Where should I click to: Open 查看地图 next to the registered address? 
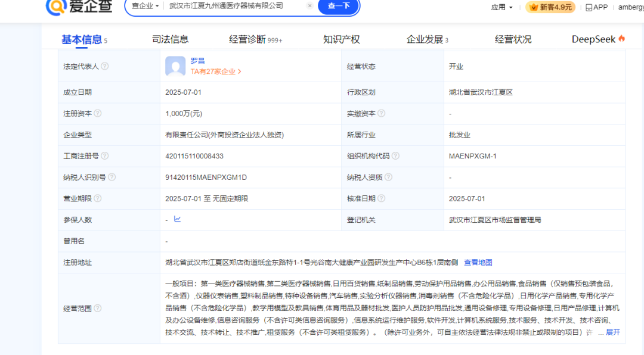478,262
